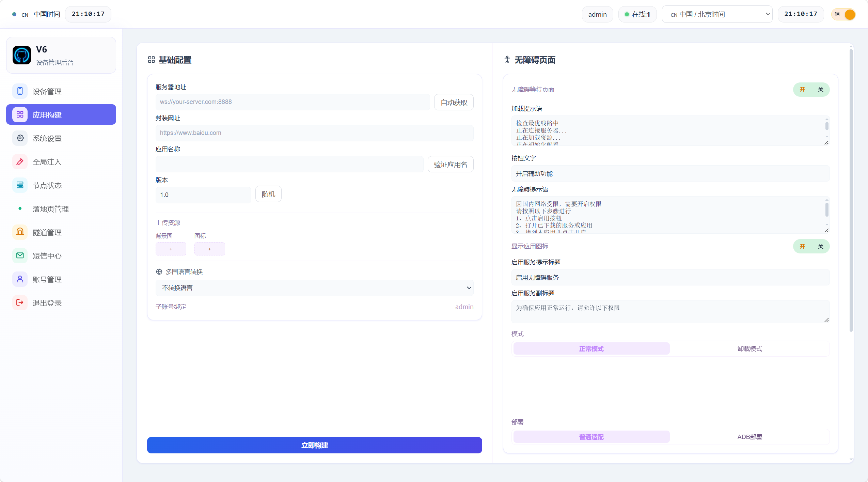Click the 落地页管理 green dot icon
This screenshot has width=868, height=482.
click(20, 208)
